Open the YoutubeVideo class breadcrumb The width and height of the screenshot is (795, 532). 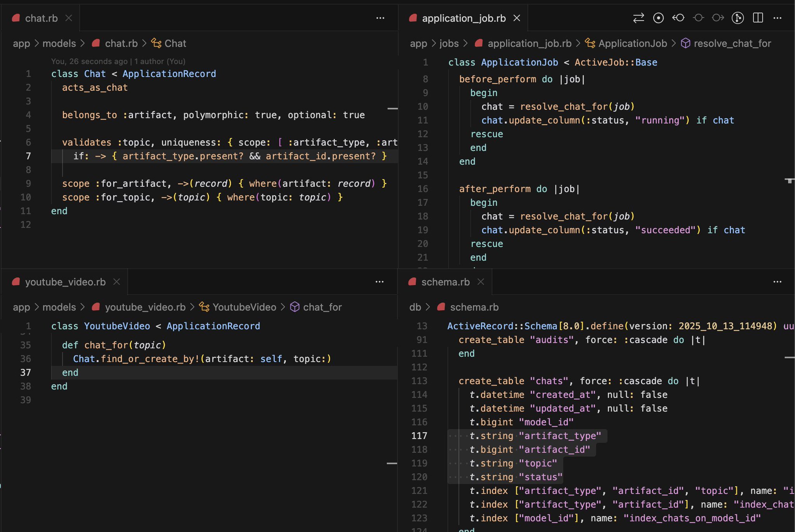(x=244, y=307)
